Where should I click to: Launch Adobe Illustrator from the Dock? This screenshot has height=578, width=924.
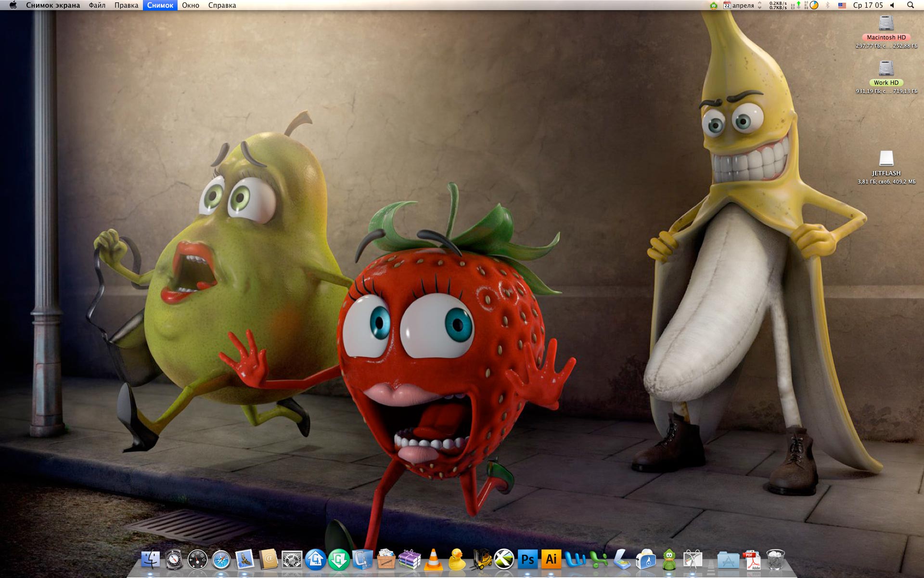point(552,560)
